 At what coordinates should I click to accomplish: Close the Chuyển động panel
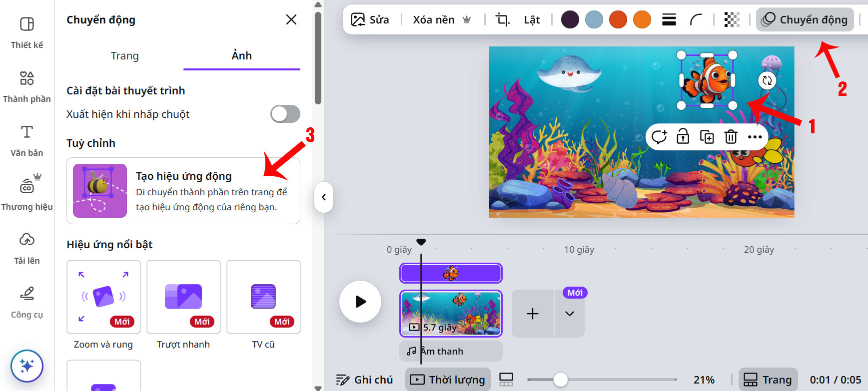click(291, 19)
